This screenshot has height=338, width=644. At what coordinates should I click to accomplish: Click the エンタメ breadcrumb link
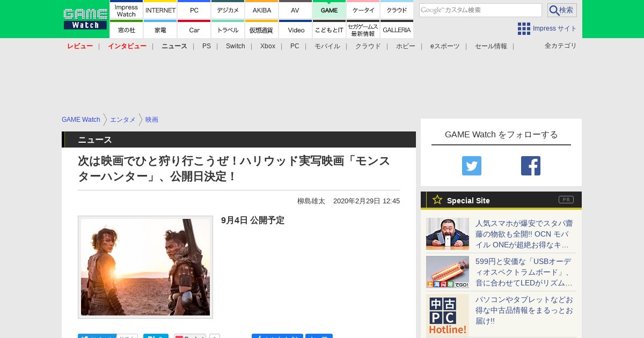click(123, 120)
